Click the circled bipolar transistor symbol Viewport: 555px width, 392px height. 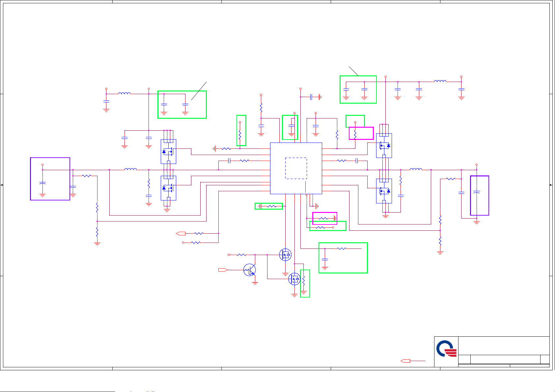click(250, 270)
